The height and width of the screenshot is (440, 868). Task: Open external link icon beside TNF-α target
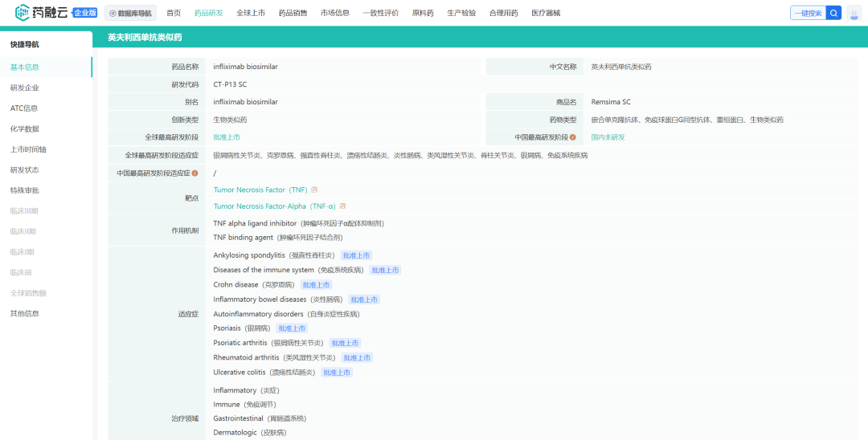tap(343, 206)
